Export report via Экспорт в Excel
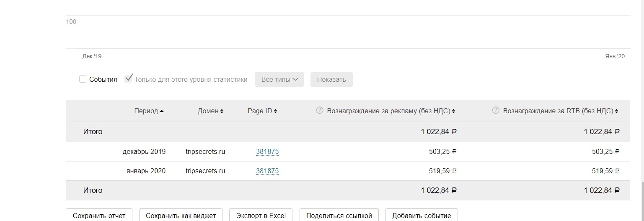 click(261, 216)
